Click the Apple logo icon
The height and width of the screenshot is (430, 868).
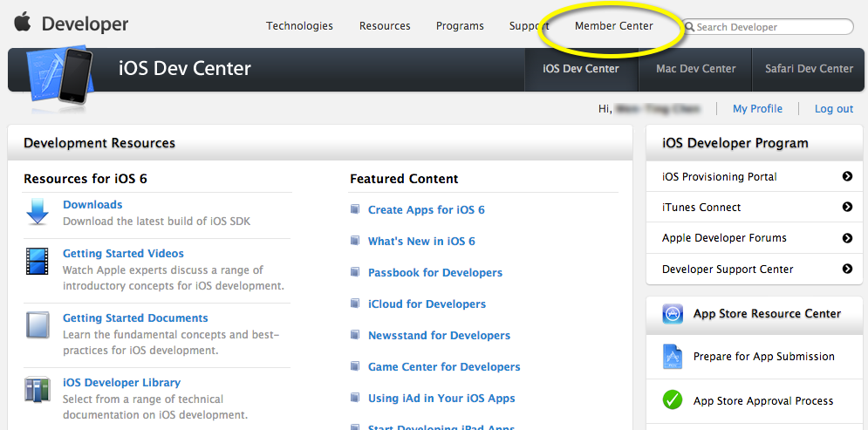point(23,23)
